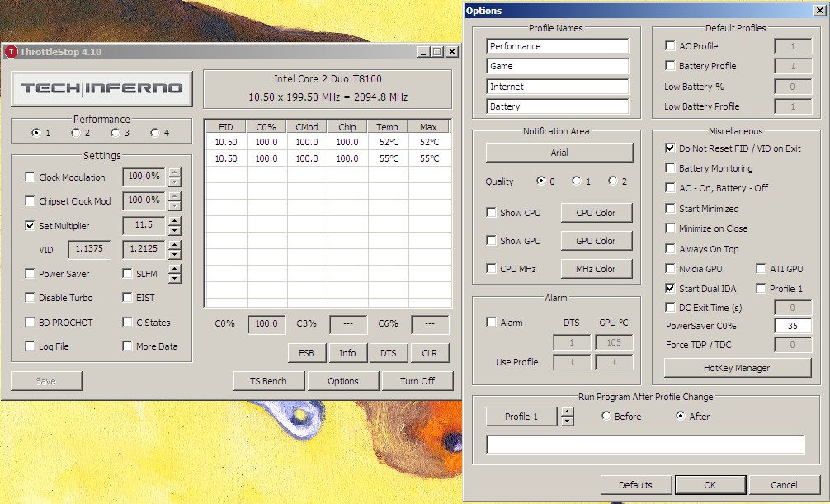Click the Game profile name field
The height and width of the screenshot is (504, 830).
tap(558, 66)
